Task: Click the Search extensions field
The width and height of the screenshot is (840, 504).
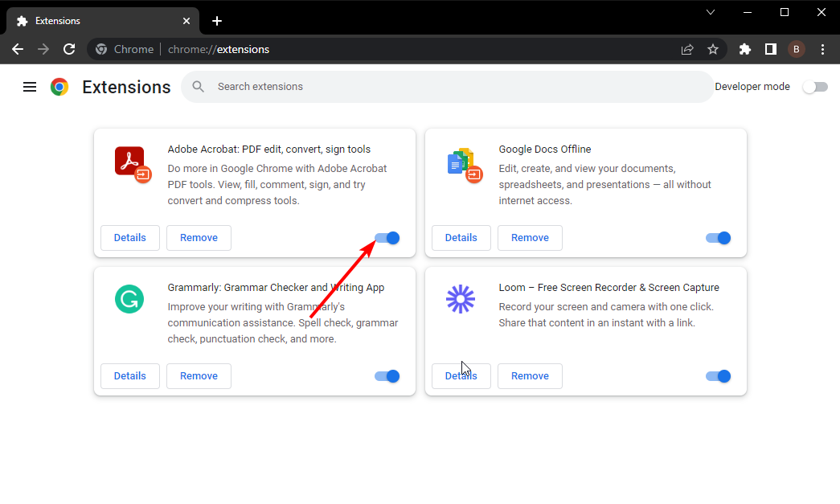Action: [447, 87]
